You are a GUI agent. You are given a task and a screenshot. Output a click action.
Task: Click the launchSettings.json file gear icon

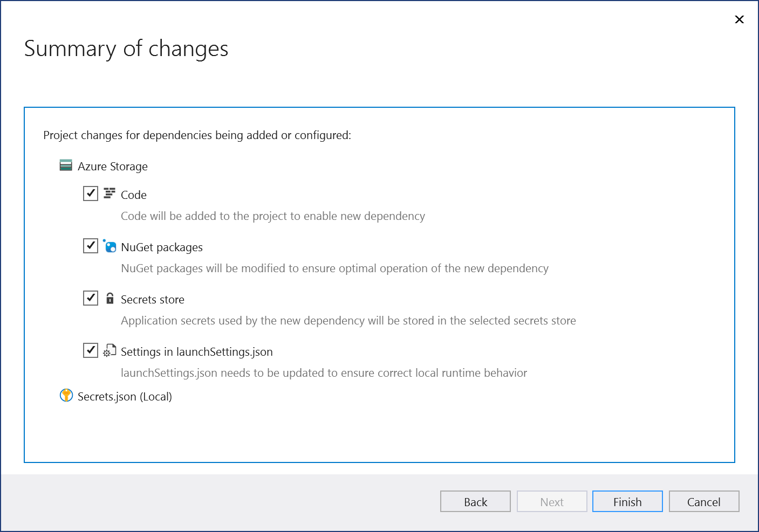[x=110, y=351]
